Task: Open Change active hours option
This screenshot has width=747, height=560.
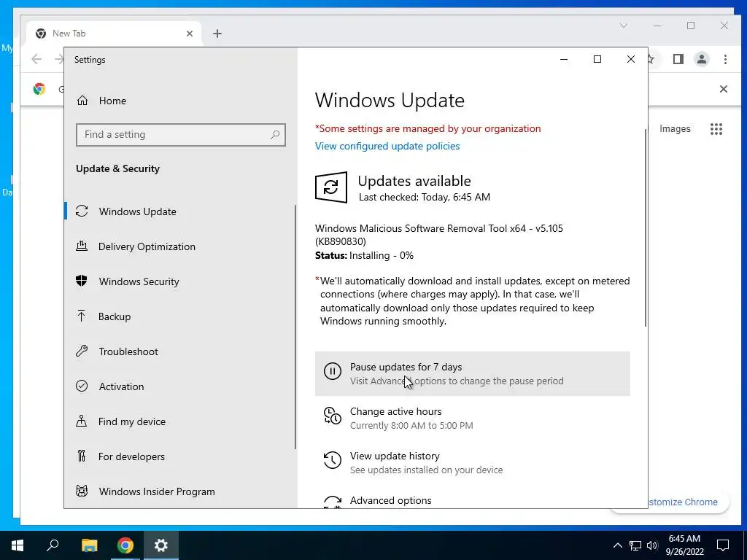Action: point(473,418)
